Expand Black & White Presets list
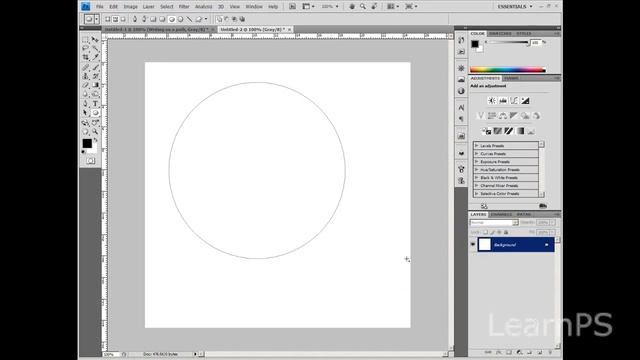 [476, 178]
